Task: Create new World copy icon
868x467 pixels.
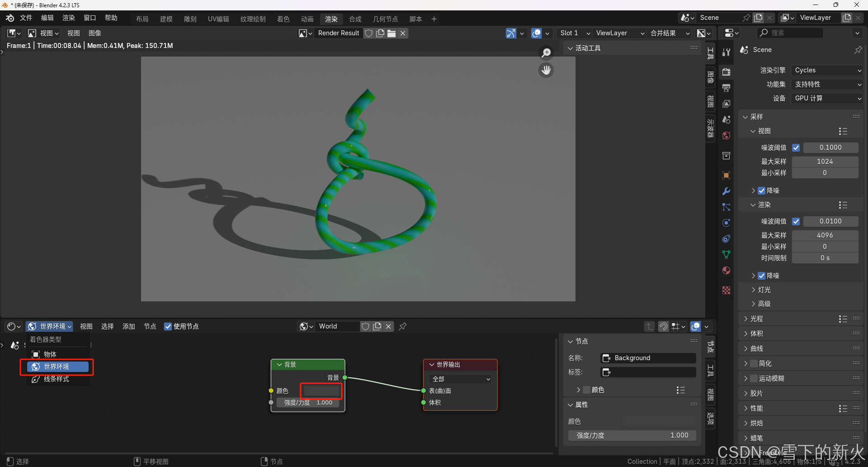Action: (x=377, y=326)
